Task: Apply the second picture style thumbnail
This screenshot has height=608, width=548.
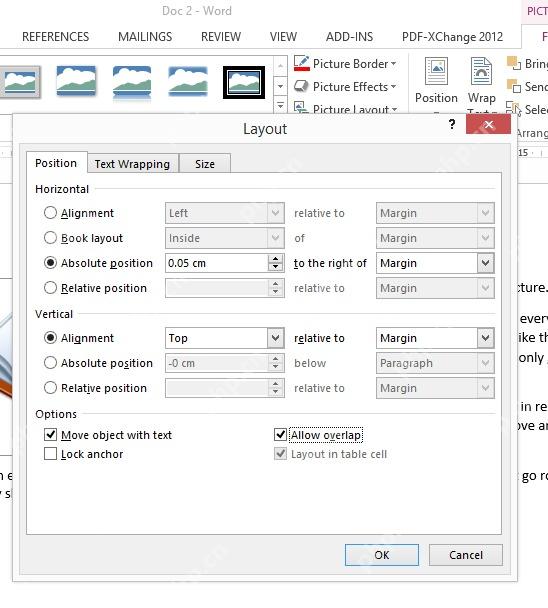Action: point(76,81)
